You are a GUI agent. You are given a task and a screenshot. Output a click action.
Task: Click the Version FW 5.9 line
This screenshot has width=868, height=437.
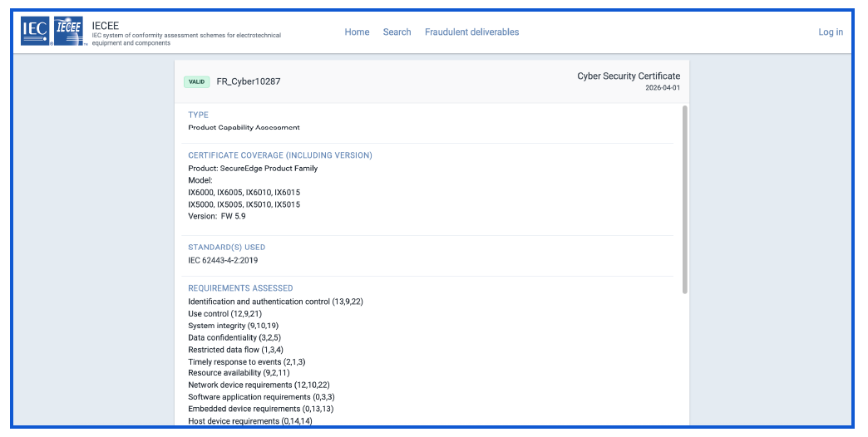point(217,216)
